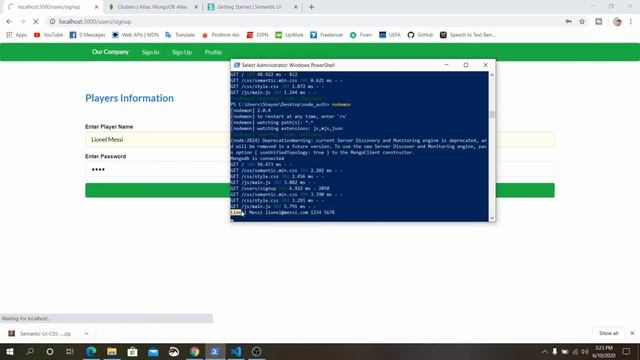This screenshot has height=360, width=640.
Task: Click the PowerShell window title bar icon
Action: (x=237, y=65)
